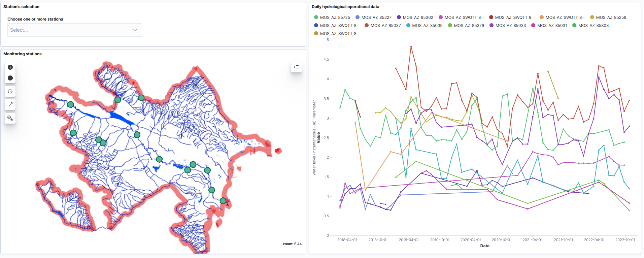Expand the map layers panel icon
This screenshot has height=258, width=644.
pos(296,67)
